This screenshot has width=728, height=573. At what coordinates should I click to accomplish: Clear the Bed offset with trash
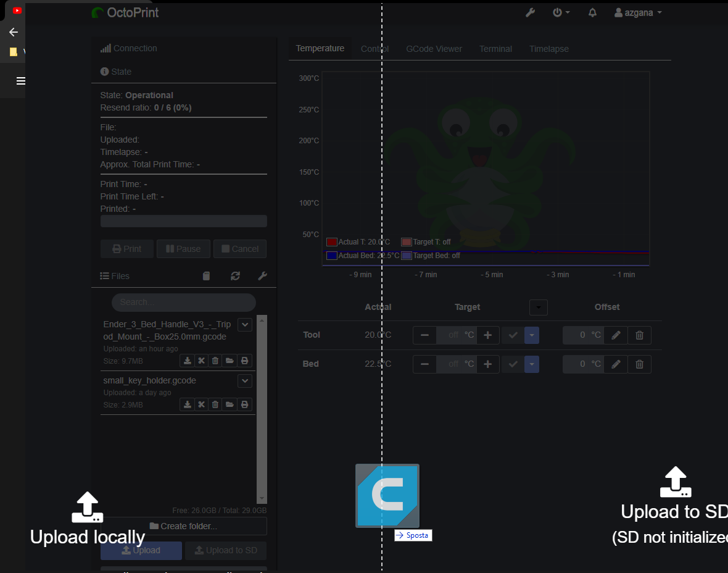[639, 364]
